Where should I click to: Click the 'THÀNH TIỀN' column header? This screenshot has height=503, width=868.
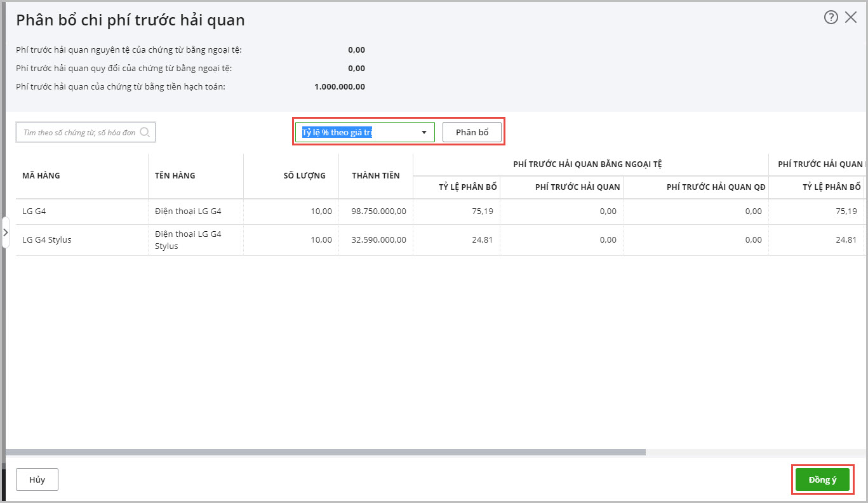(376, 176)
